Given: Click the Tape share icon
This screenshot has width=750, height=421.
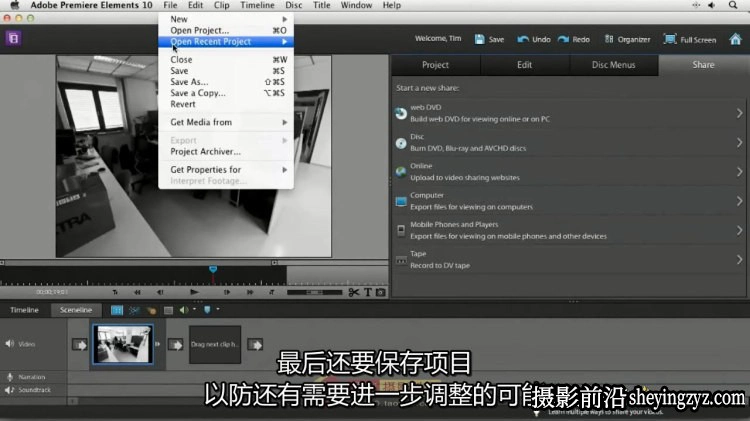Looking at the screenshot, I should 401,260.
